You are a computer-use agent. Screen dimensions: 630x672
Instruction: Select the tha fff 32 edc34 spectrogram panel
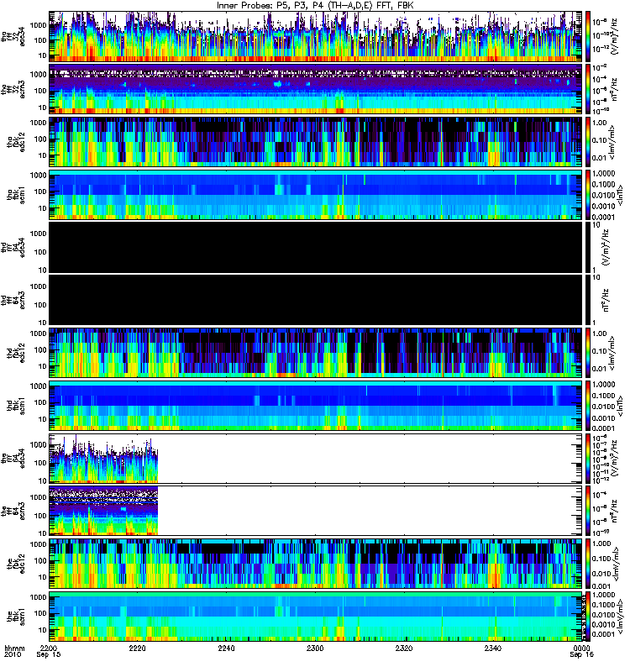coord(316,37)
